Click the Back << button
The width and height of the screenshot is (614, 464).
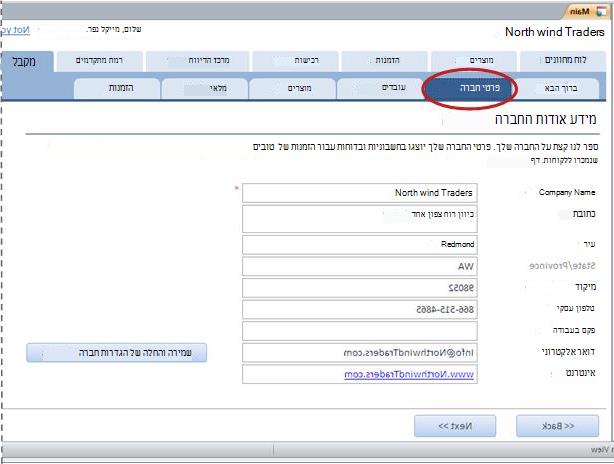click(558, 426)
